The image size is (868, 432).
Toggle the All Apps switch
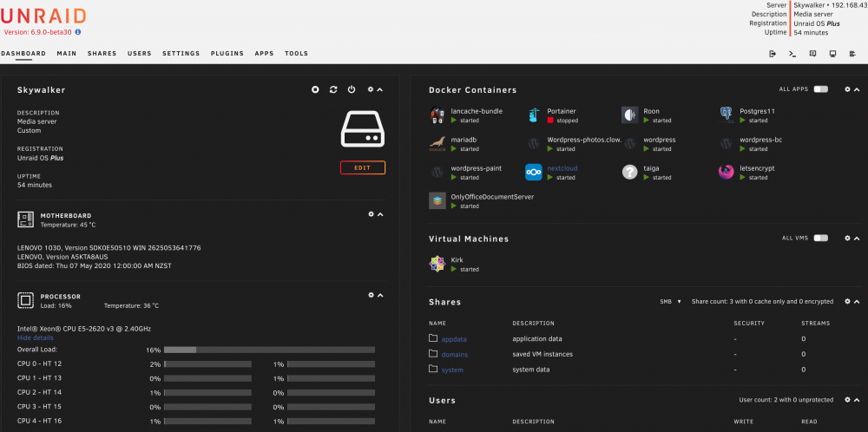(x=821, y=89)
